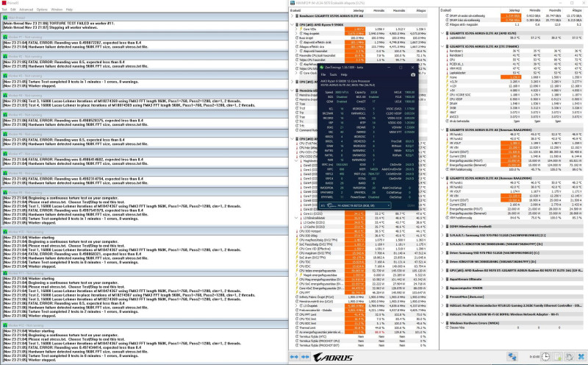Expand Core VIDs sensor row
588x365 pixels.
pyautogui.click(x=296, y=29)
